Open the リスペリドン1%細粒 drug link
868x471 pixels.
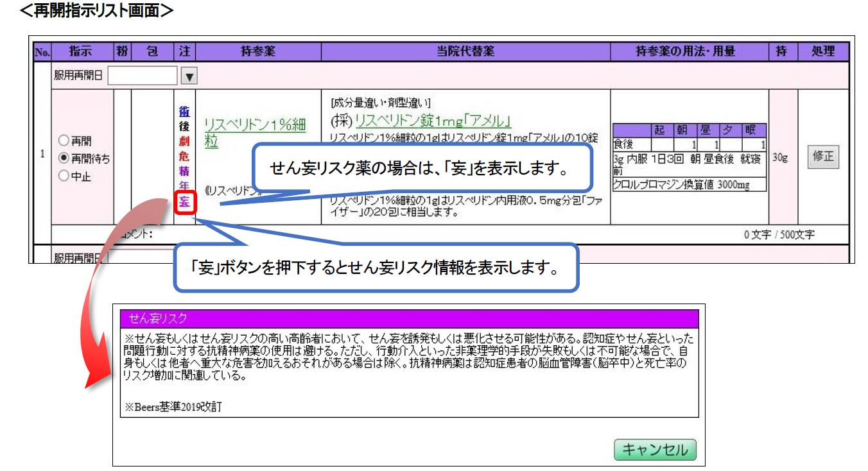pyautogui.click(x=254, y=132)
